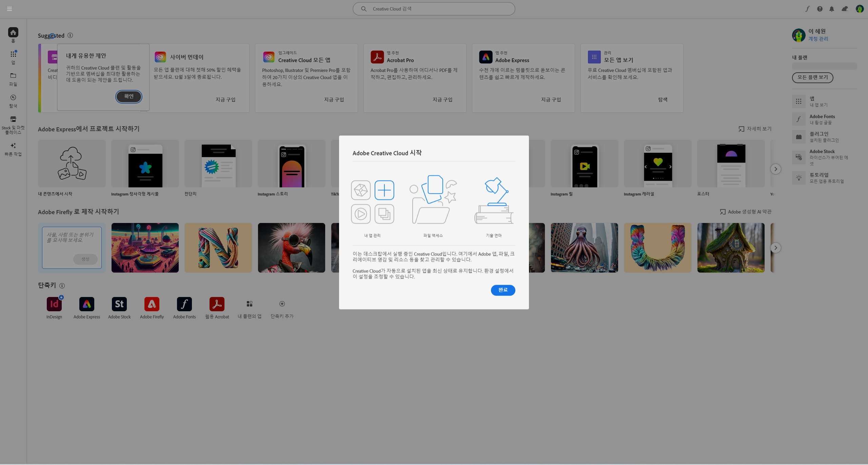Open the notifications bell icon
The height and width of the screenshot is (465, 868).
(832, 9)
